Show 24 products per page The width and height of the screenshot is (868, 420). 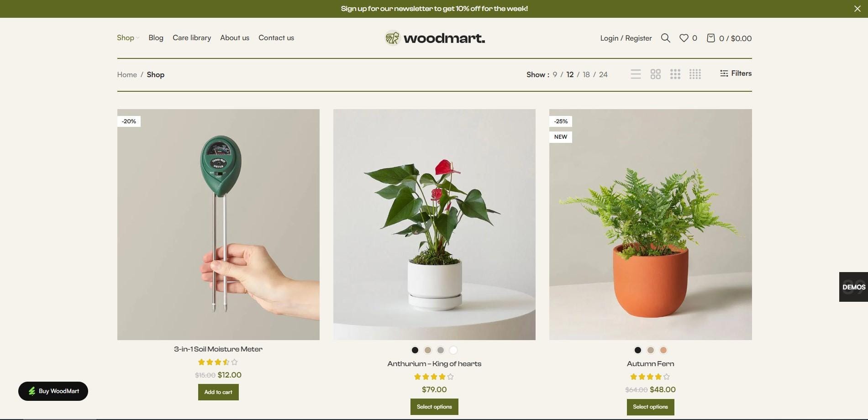pos(603,74)
